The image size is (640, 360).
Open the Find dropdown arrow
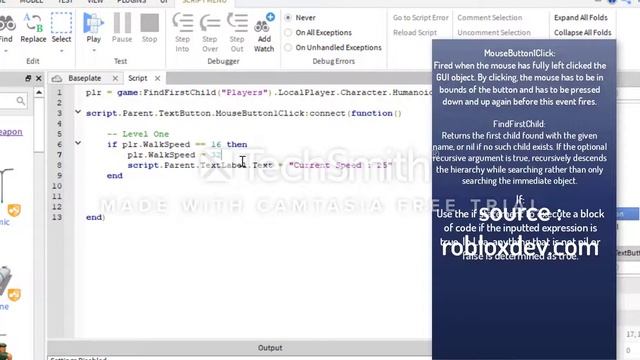coord(6,51)
